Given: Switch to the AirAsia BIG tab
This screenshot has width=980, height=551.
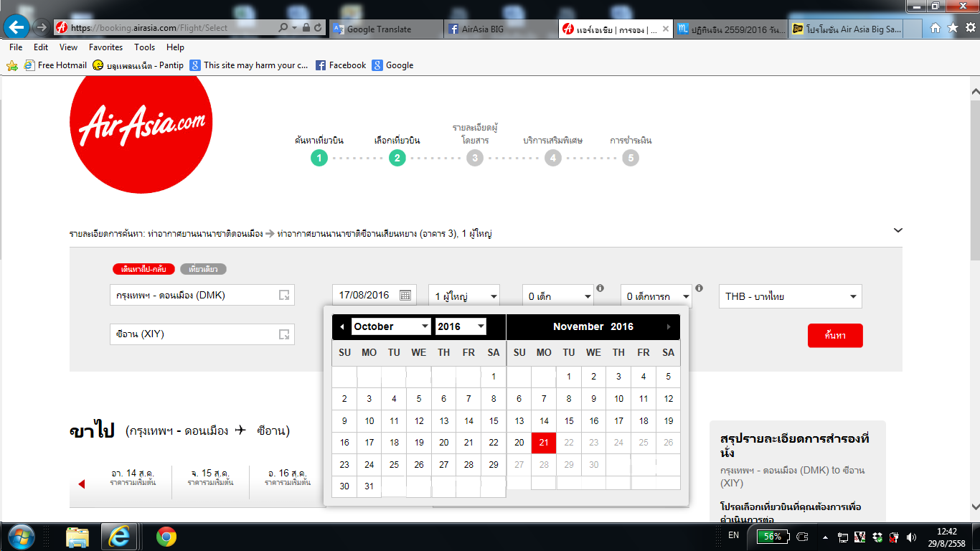Looking at the screenshot, I should coord(501,29).
